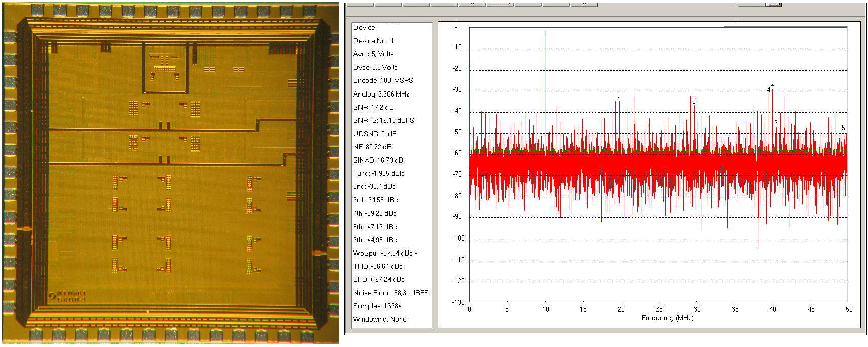868x347 pixels.
Task: Click harmonic marker '6' in the spectrum
Action: 776,123
